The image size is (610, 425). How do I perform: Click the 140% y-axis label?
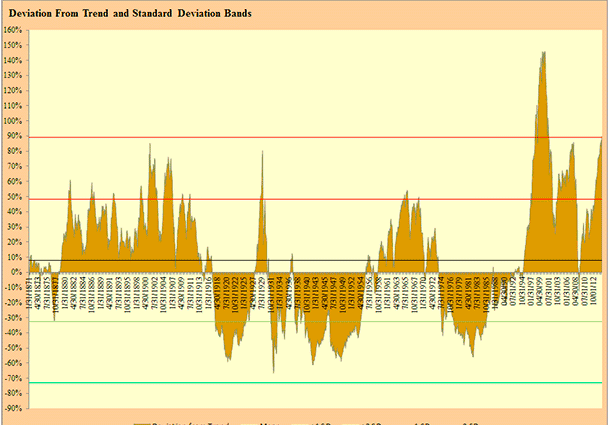[12, 60]
